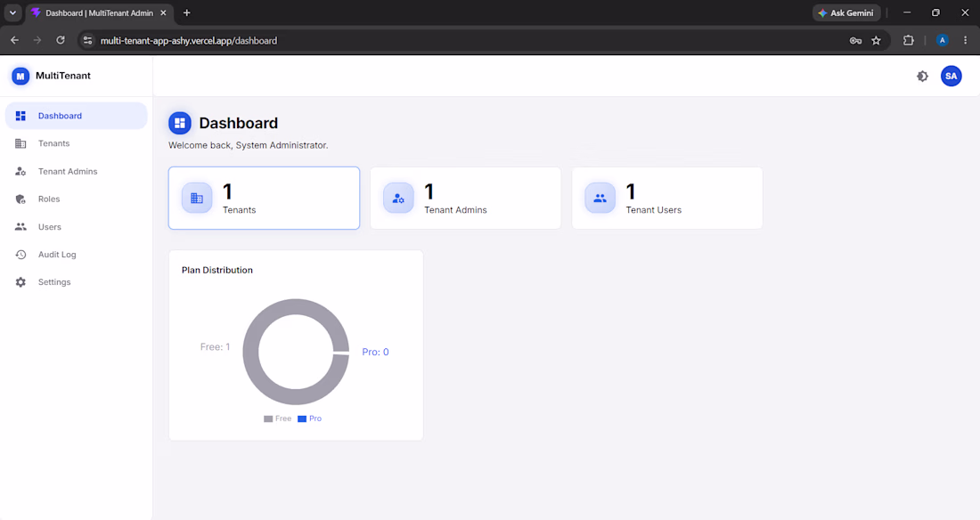Go to Tenant Admins in sidebar

click(x=68, y=171)
